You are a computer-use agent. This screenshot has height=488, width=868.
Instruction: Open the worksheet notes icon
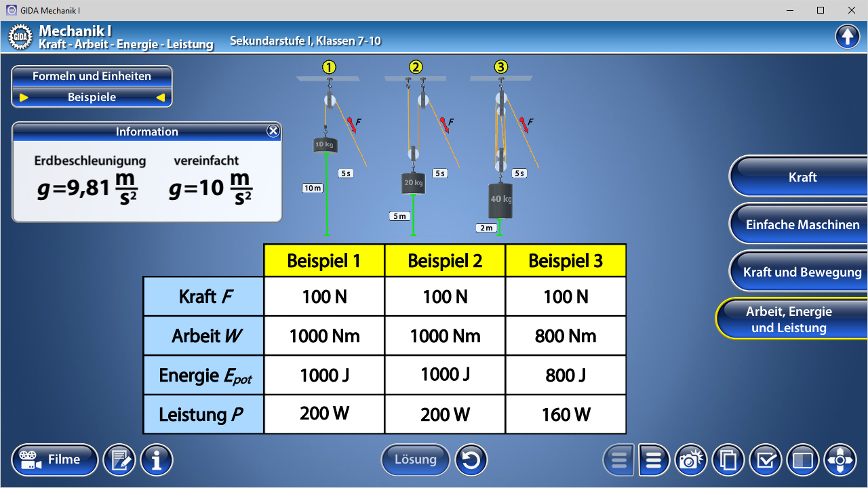pos(119,461)
